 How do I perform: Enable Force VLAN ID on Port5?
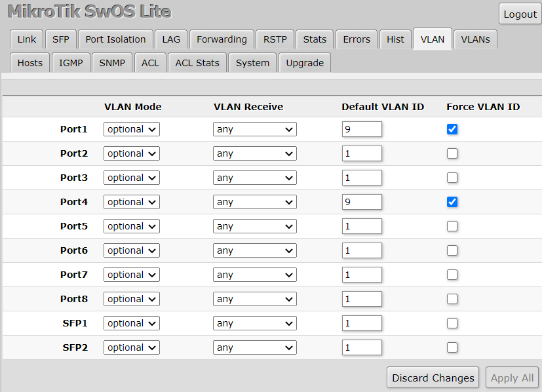tap(452, 226)
